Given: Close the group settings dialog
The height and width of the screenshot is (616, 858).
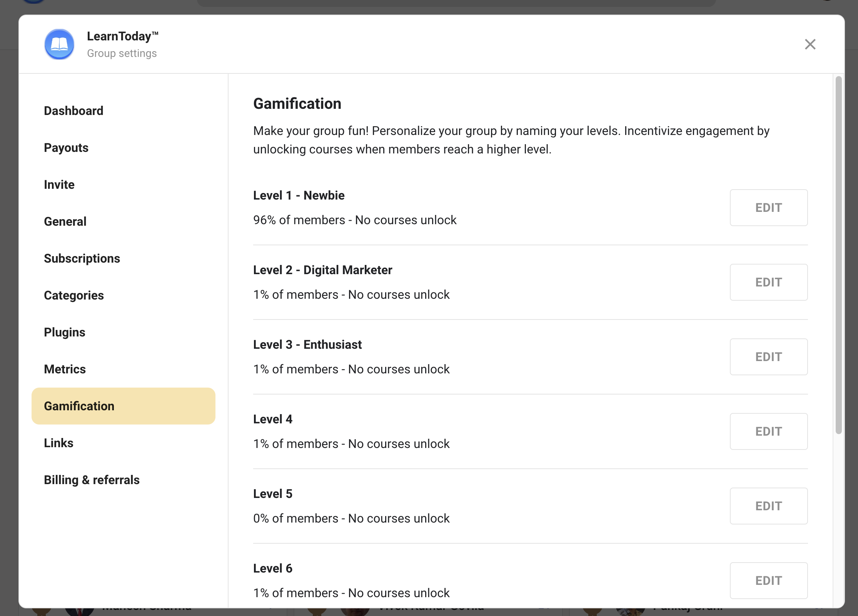Looking at the screenshot, I should 810,44.
